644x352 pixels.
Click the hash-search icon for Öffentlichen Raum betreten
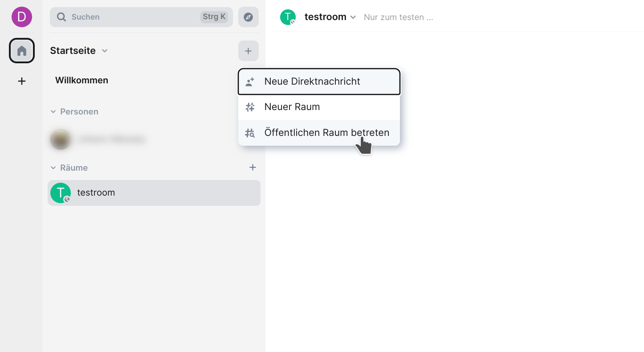click(x=250, y=133)
